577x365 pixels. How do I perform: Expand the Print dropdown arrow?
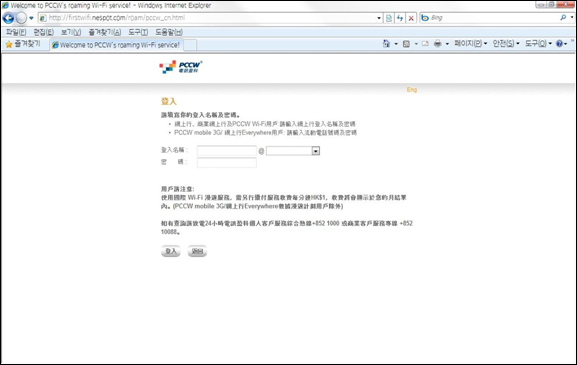click(447, 44)
